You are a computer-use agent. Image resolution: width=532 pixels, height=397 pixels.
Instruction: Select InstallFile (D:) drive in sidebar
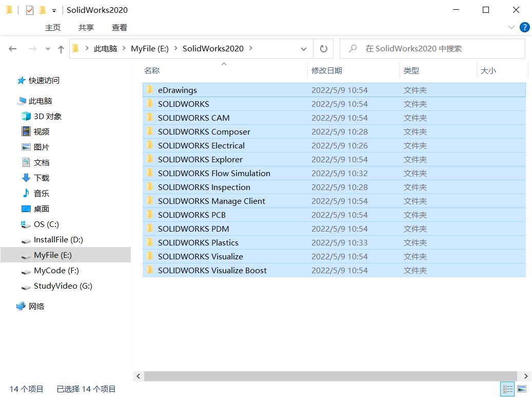(58, 240)
